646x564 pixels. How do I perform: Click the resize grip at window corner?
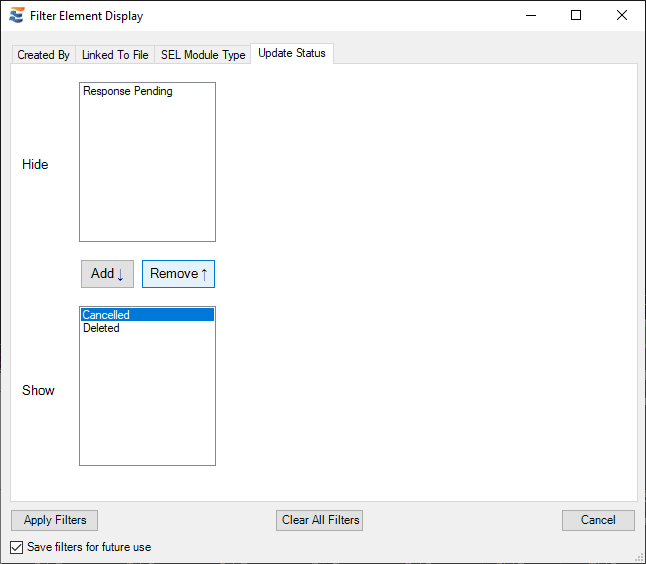tap(640, 558)
